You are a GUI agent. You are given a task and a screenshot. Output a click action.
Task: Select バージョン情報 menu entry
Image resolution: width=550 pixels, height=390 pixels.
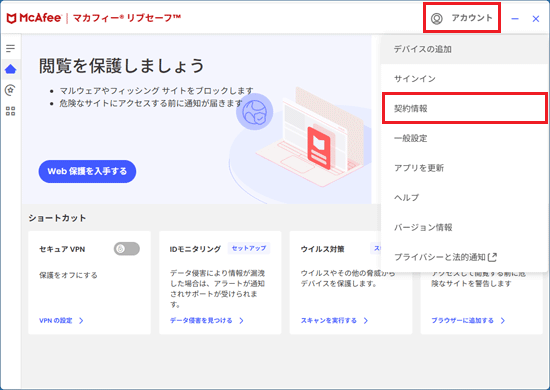tap(464, 227)
